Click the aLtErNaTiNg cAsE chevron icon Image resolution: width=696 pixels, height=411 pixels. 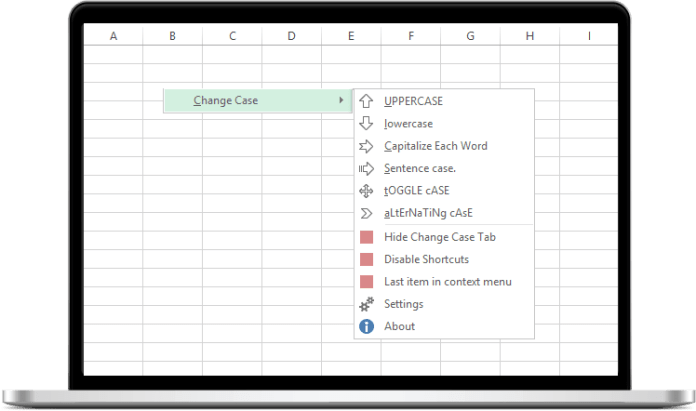366,213
